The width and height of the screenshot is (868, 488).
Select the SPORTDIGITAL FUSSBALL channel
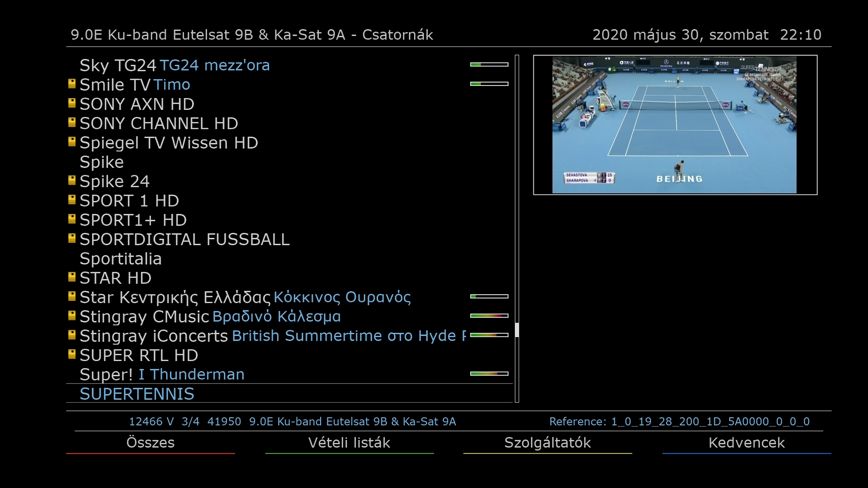click(289, 239)
